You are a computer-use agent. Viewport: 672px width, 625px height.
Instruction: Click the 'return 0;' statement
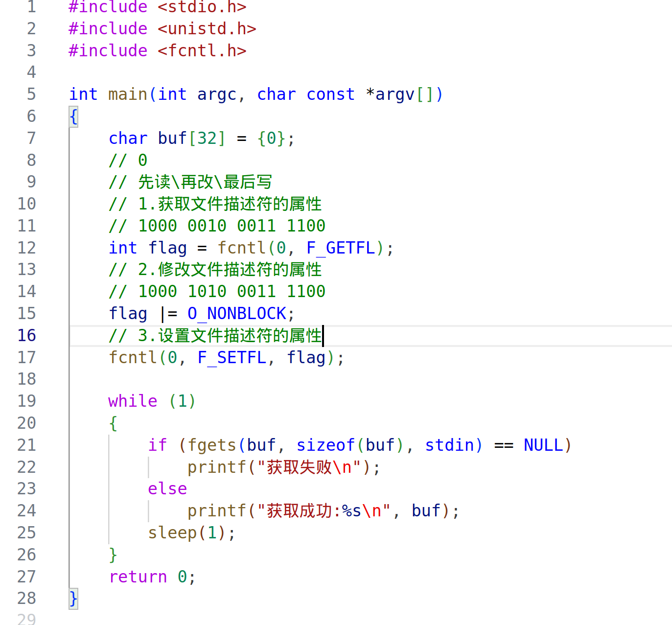point(152,577)
